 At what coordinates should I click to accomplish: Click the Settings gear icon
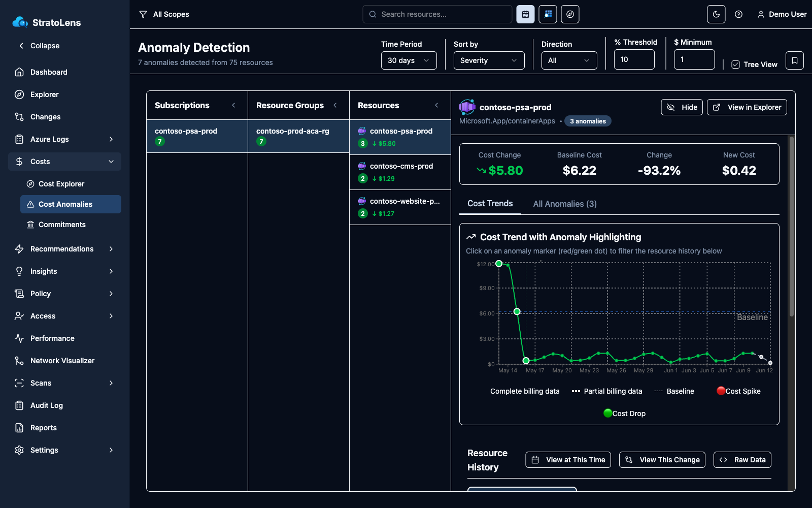click(19, 450)
